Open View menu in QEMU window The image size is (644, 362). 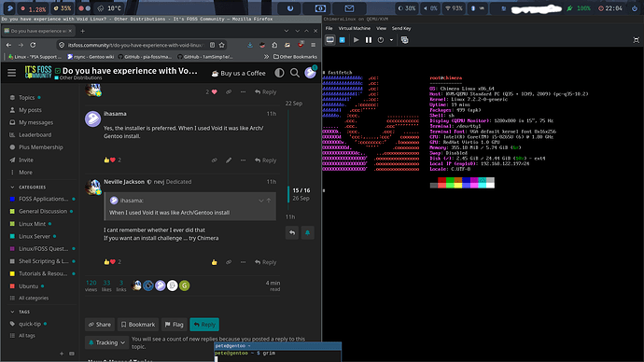381,28
